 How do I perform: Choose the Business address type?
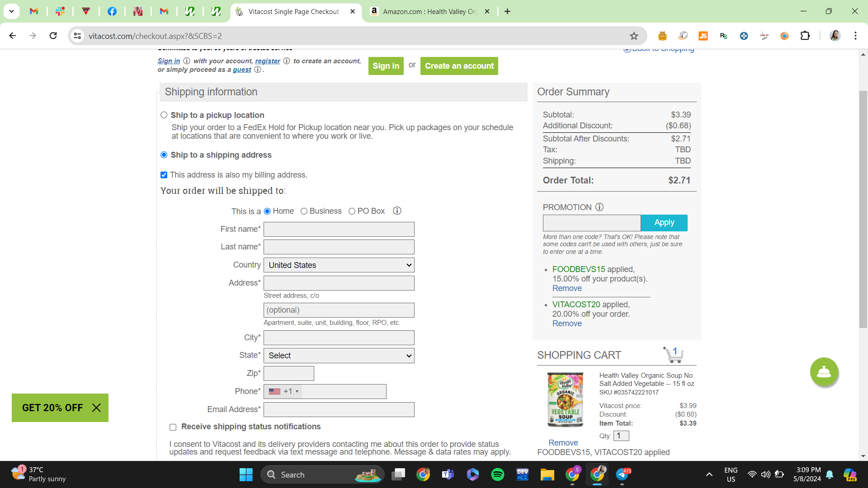coord(304,211)
